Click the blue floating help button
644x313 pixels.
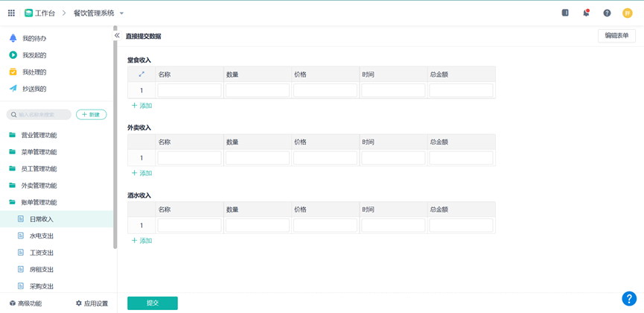click(629, 299)
